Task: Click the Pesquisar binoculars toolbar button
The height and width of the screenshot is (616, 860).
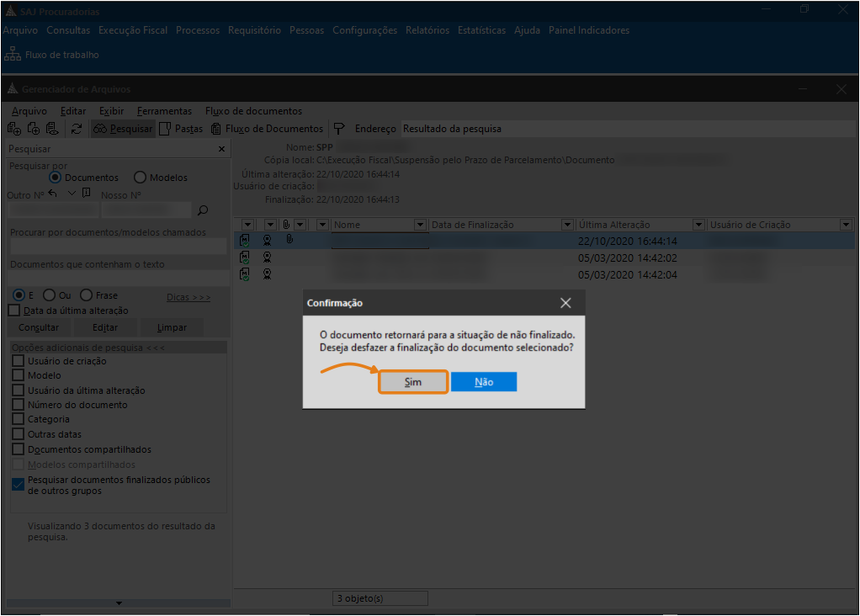Action: click(x=123, y=129)
